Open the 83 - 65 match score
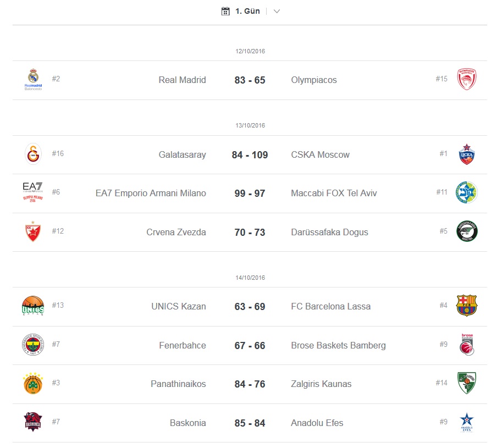The image size is (491, 448). (250, 80)
